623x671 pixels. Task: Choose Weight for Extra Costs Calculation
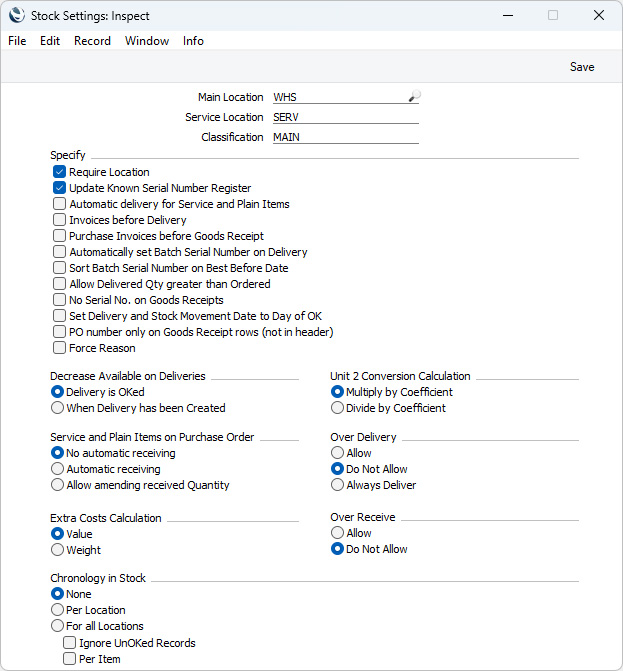pos(57,550)
